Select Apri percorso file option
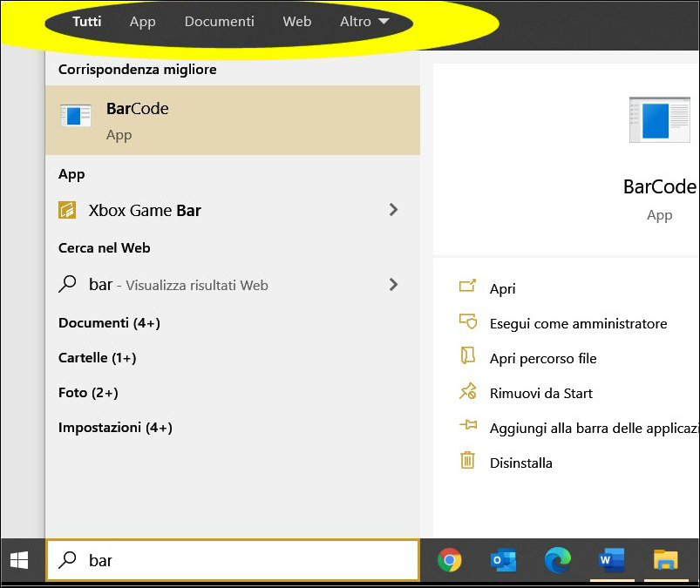The width and height of the screenshot is (700, 588). [x=542, y=358]
